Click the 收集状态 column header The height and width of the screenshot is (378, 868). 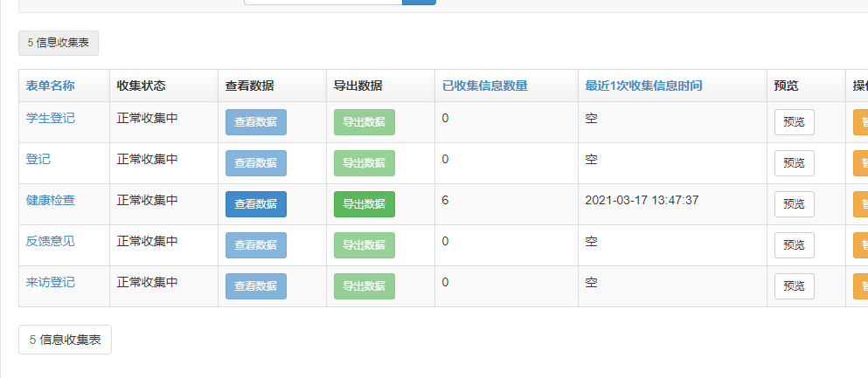coord(141,86)
